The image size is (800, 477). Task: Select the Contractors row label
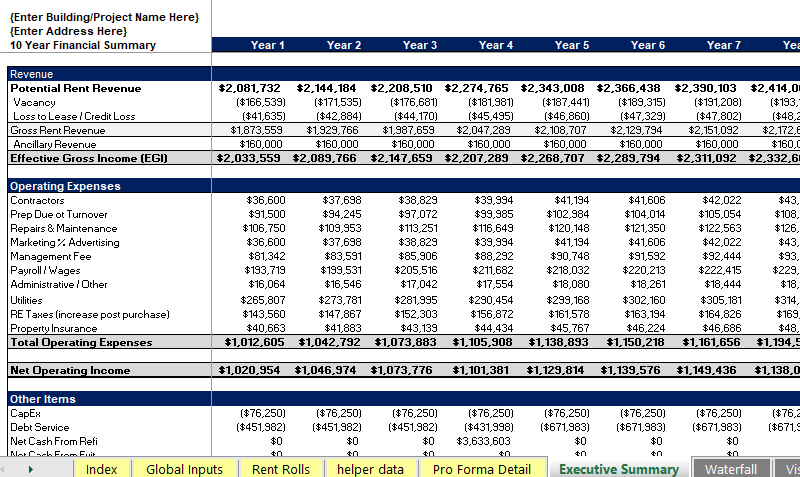(x=37, y=200)
